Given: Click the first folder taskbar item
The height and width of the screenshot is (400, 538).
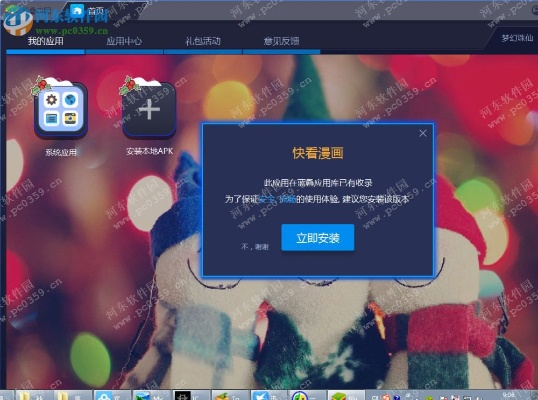Looking at the screenshot, I should (34, 395).
